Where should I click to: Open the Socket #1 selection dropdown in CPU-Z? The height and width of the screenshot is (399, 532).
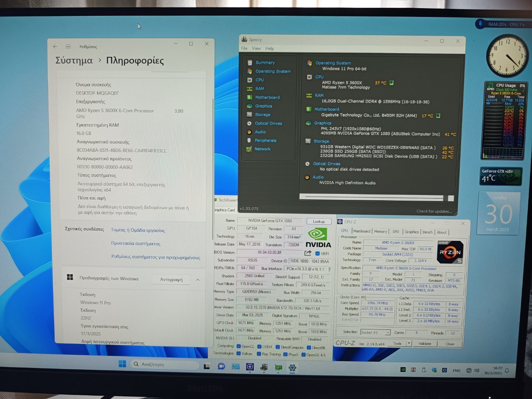coord(375,332)
